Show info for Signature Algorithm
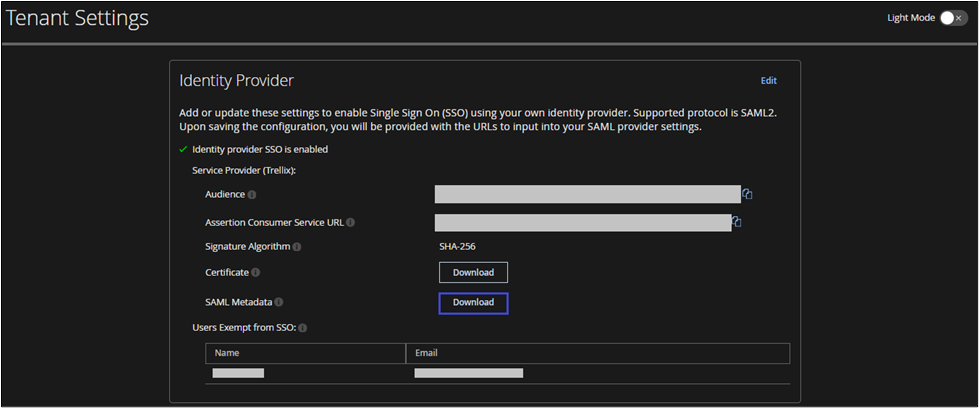This screenshot has height=408, width=979. click(x=298, y=247)
